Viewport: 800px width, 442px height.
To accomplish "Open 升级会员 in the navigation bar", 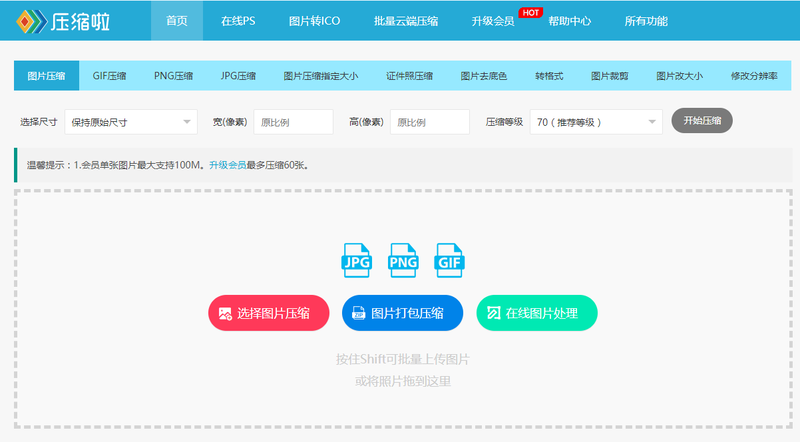I will [492, 21].
